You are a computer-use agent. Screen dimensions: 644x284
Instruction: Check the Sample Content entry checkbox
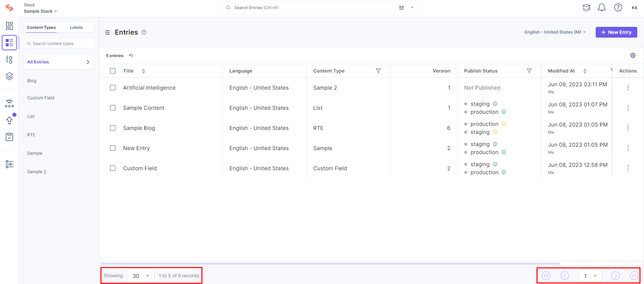113,108
